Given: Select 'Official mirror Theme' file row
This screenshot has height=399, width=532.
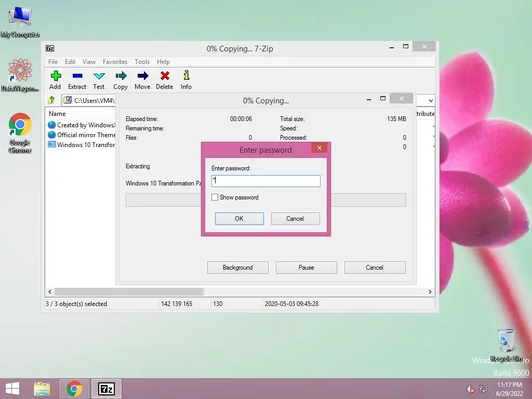Looking at the screenshot, I should [x=82, y=135].
